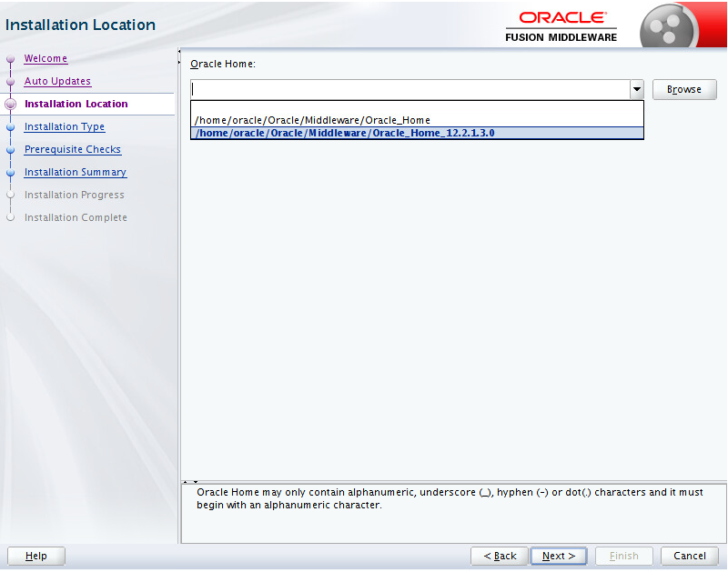
Task: Click the Welcome step bullet icon
Action: tap(10, 59)
